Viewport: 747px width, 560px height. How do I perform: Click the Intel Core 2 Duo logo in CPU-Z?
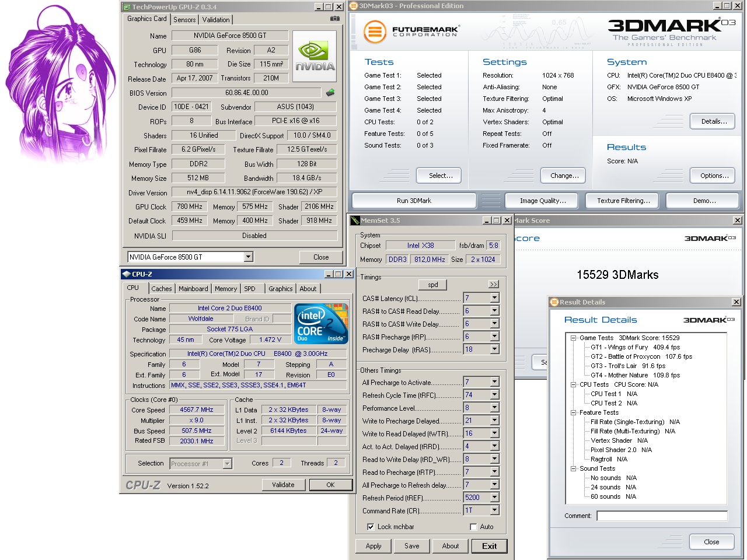pyautogui.click(x=321, y=323)
